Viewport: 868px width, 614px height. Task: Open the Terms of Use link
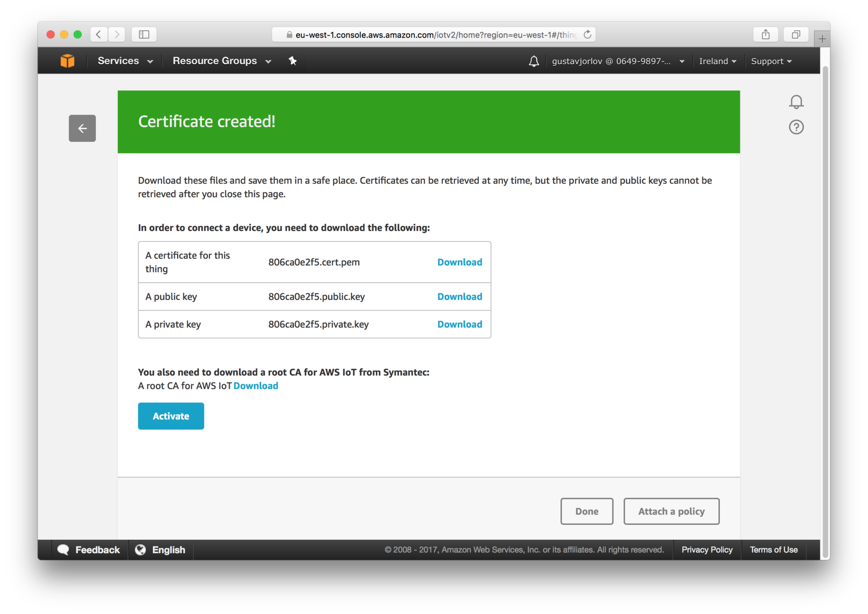coord(773,550)
